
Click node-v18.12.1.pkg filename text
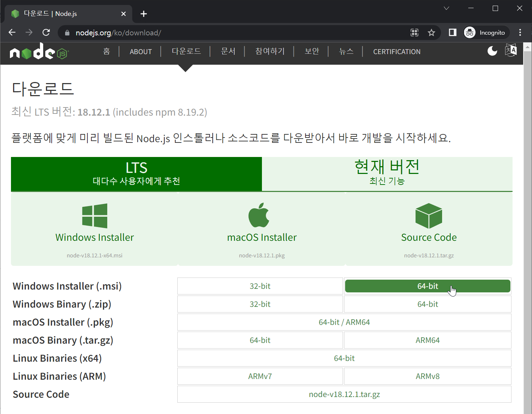pyautogui.click(x=262, y=255)
